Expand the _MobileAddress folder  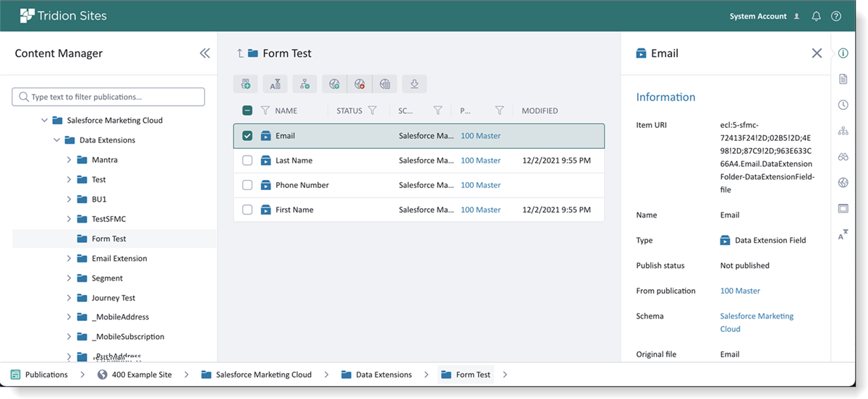point(69,317)
